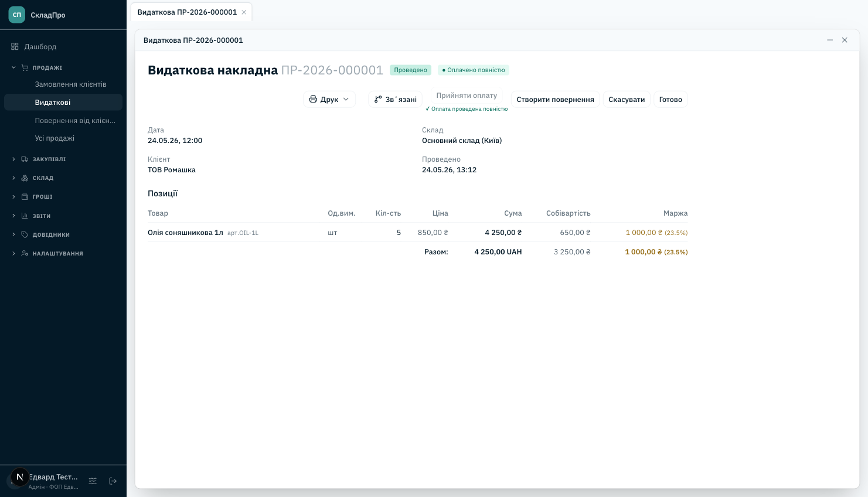Click the logout icon in sidebar footer
The width and height of the screenshot is (868, 497).
coord(113,481)
